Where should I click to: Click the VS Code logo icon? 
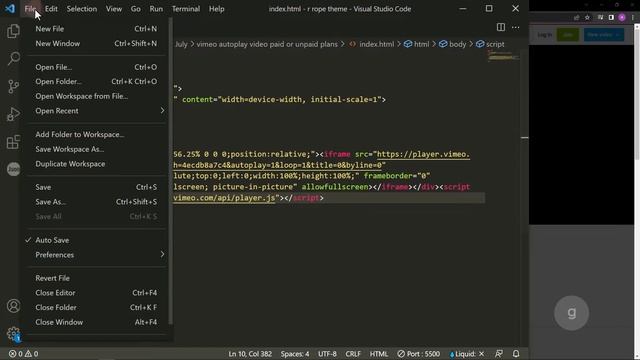pos(10,9)
